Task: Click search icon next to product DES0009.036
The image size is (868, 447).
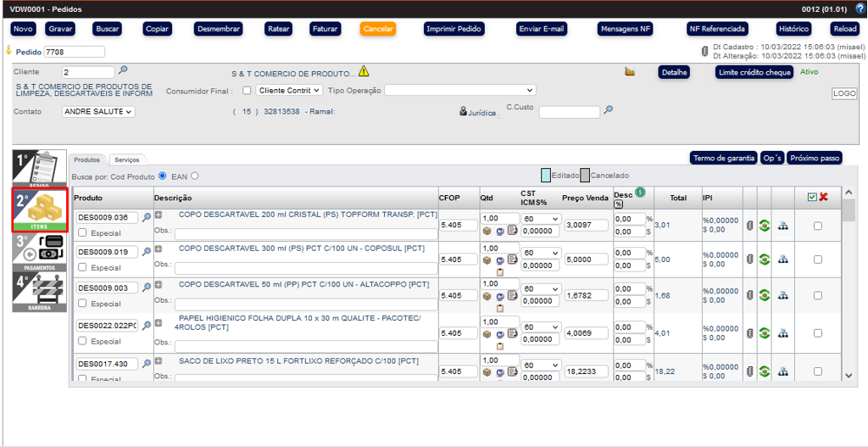Action: coord(147,217)
